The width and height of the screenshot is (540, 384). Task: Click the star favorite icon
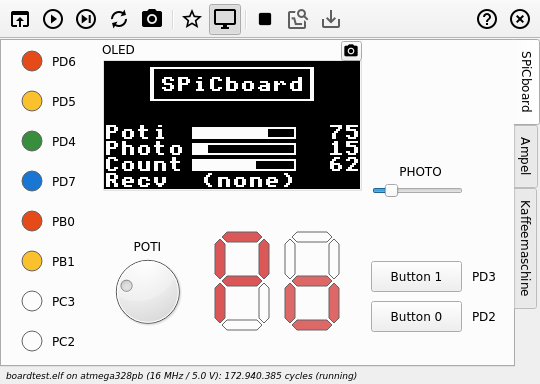click(191, 19)
